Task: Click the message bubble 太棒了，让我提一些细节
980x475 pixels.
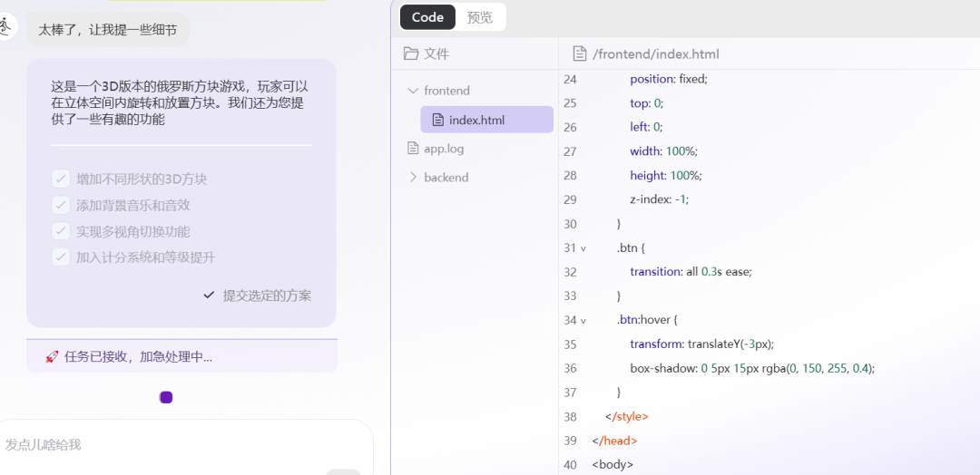Action: [x=107, y=29]
